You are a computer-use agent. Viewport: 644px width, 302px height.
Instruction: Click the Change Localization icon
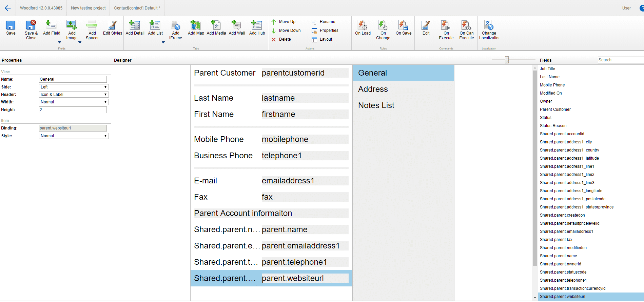(489, 26)
